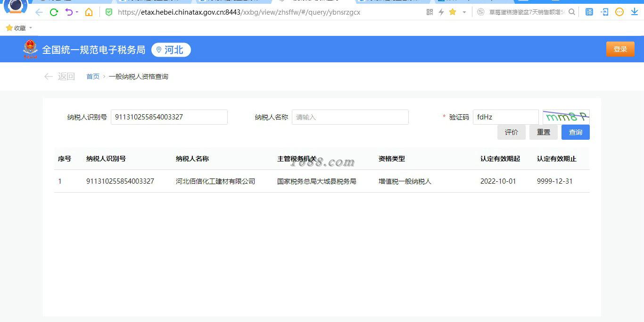
Task: Click the search magnifier icon
Action: click(572, 12)
